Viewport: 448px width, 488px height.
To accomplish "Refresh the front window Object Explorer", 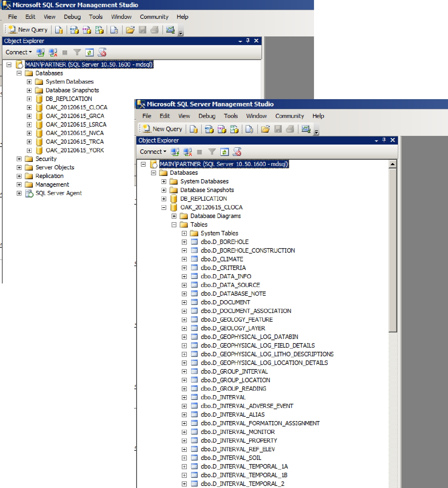I will pos(224,152).
